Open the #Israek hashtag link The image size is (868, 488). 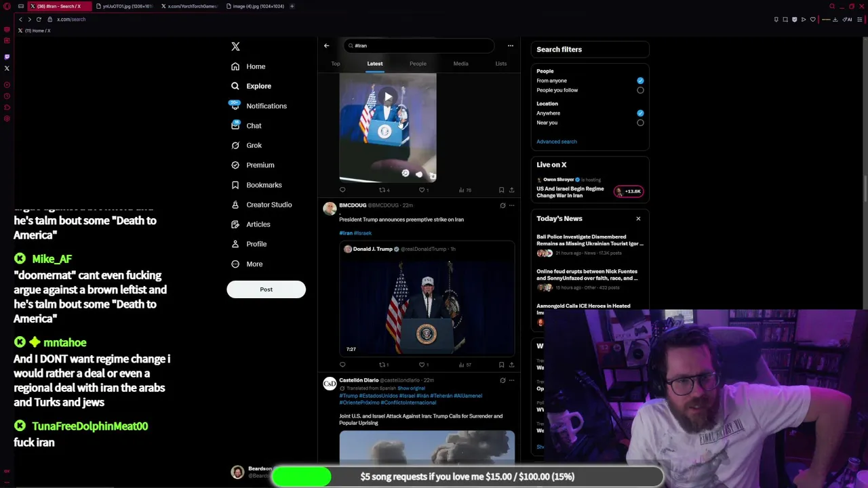pyautogui.click(x=363, y=233)
